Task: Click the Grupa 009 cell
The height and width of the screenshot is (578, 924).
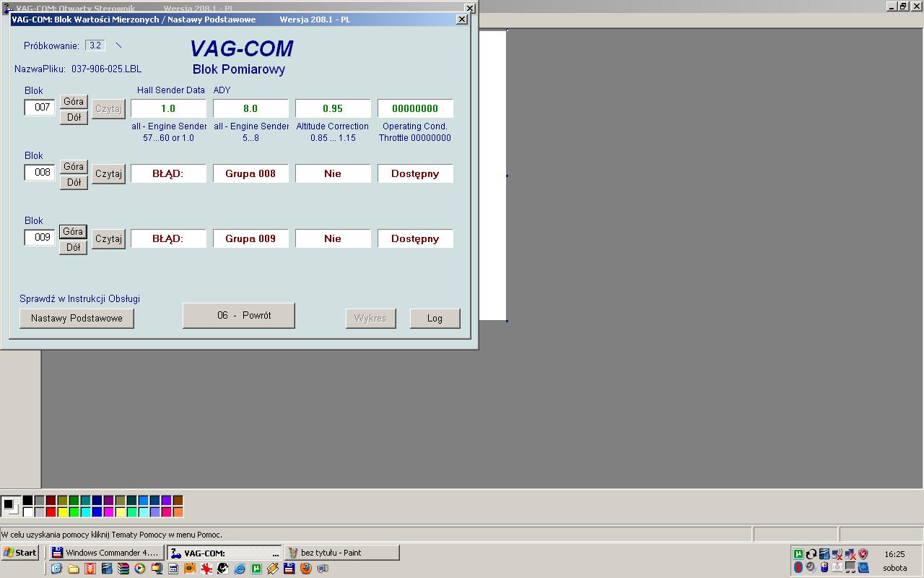Action: tap(250, 238)
